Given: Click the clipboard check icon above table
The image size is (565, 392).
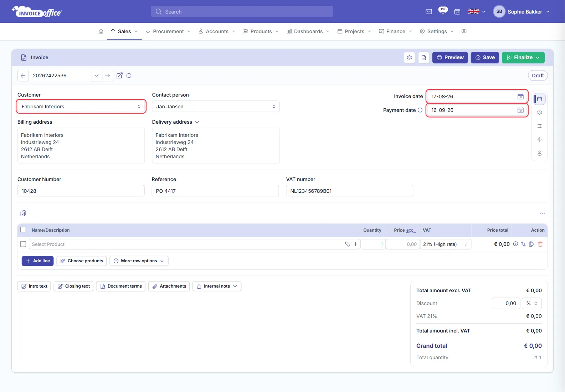Looking at the screenshot, I should 23,213.
